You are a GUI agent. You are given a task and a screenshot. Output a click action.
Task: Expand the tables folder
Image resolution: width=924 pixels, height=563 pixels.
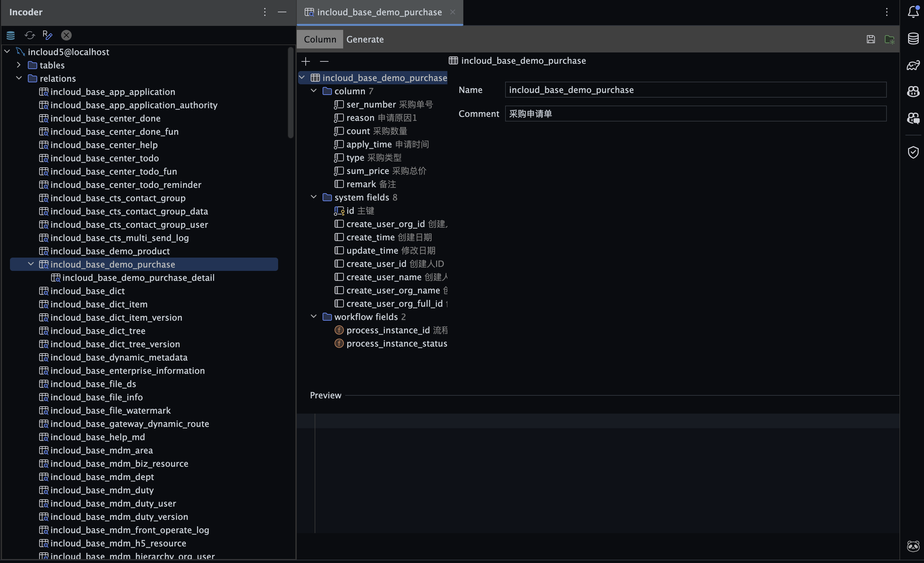pos(18,64)
